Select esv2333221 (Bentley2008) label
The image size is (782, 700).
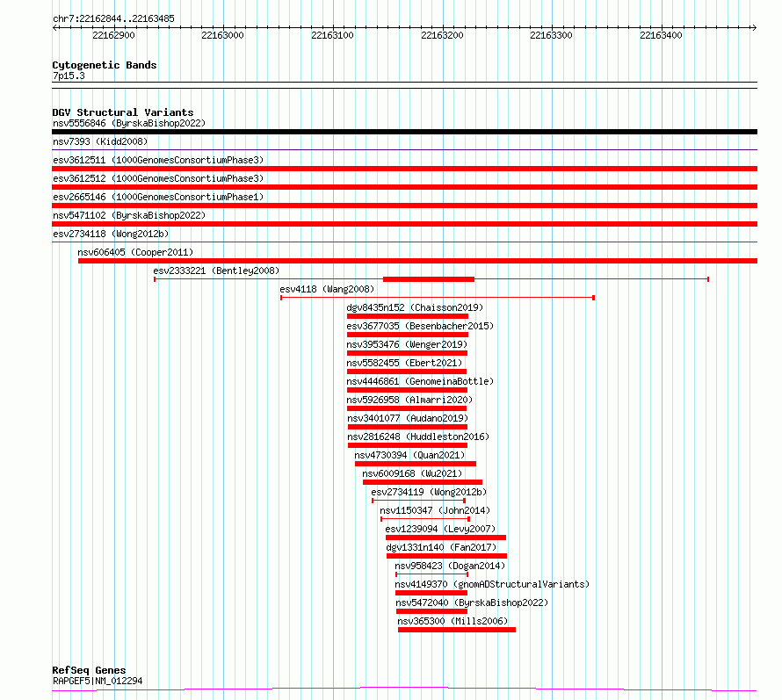point(216,271)
